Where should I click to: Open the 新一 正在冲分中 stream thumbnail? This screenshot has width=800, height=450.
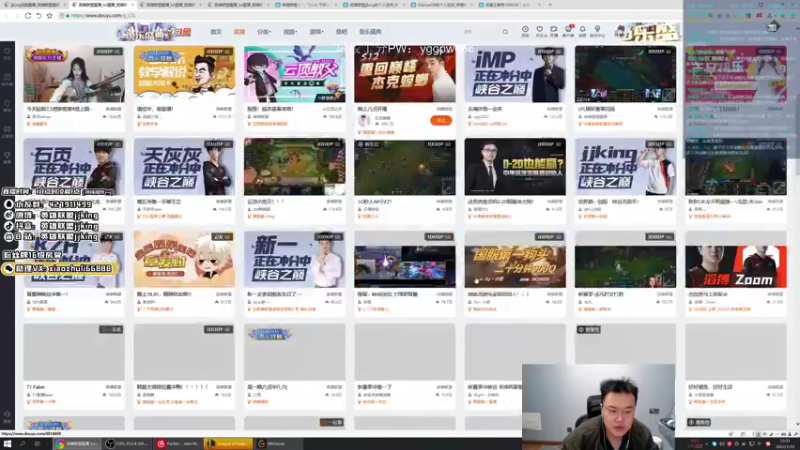coord(294,259)
